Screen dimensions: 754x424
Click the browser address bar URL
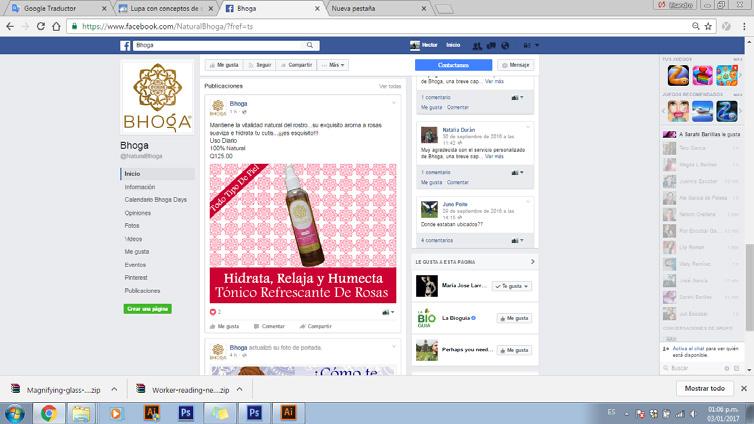tap(167, 26)
